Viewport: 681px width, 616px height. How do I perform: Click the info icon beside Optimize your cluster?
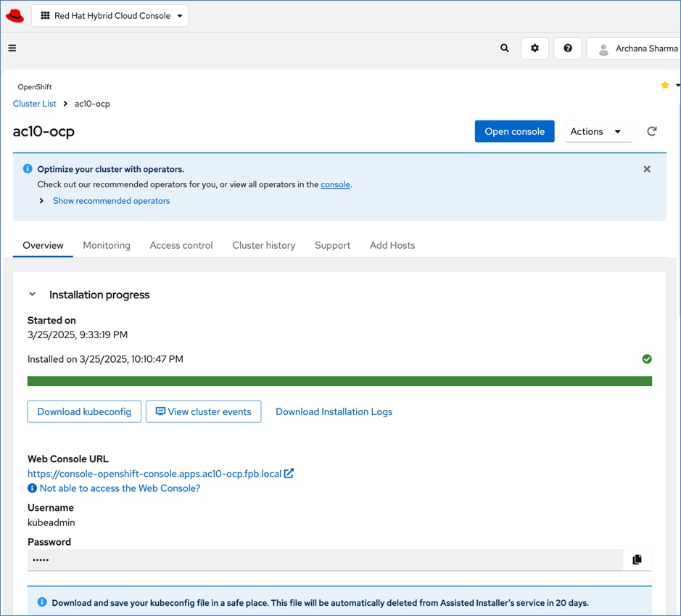(x=28, y=168)
